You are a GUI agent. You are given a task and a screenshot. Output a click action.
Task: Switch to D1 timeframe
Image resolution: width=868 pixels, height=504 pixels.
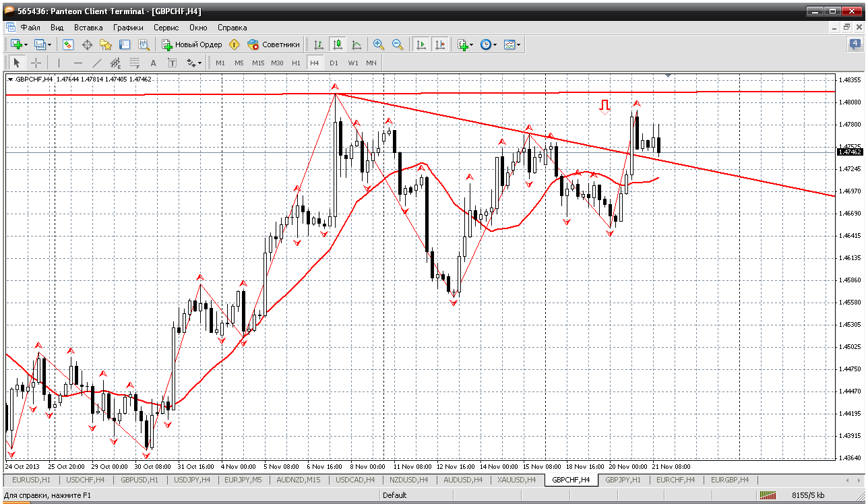334,63
